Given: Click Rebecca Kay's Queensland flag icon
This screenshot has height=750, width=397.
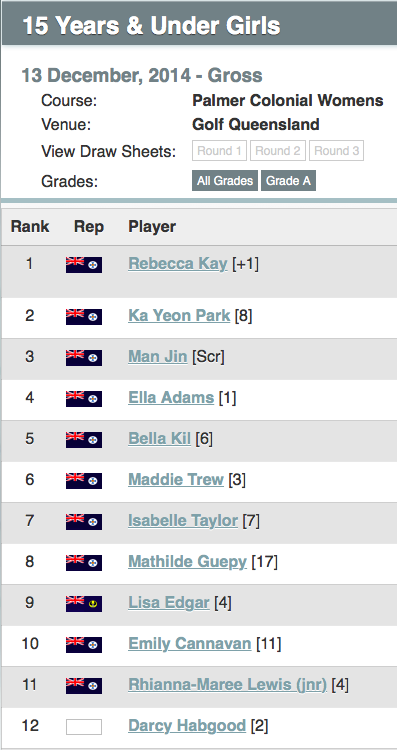Looking at the screenshot, I should coord(84,265).
